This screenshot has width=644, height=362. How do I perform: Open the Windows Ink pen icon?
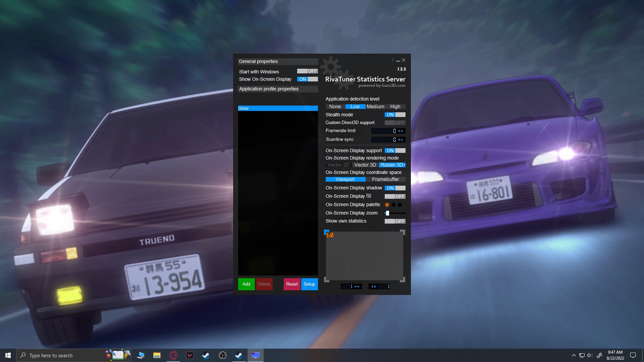coord(599,355)
